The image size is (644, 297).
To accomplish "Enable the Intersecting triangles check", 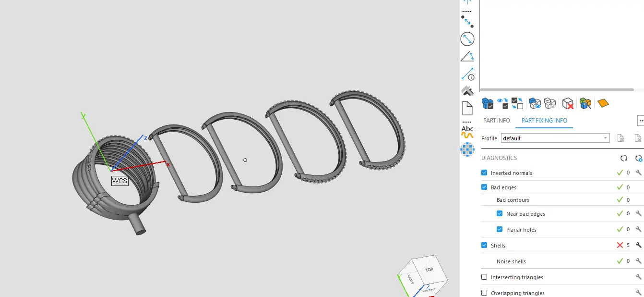I will (x=484, y=277).
